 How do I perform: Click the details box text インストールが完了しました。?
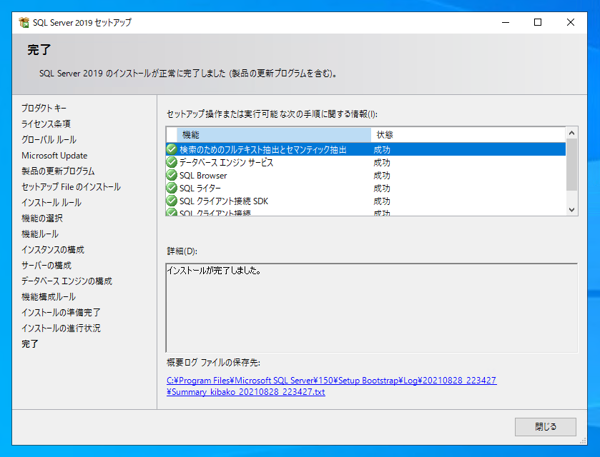214,270
